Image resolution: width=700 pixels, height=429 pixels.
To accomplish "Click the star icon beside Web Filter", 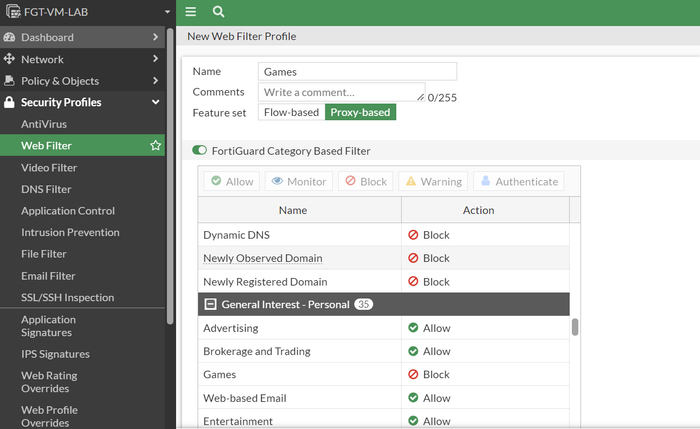I will tap(155, 146).
